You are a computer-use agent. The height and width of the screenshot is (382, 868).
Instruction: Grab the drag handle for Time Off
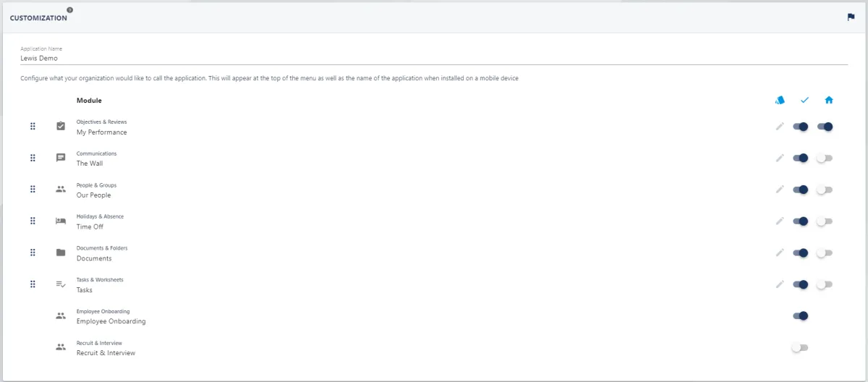pos(33,221)
